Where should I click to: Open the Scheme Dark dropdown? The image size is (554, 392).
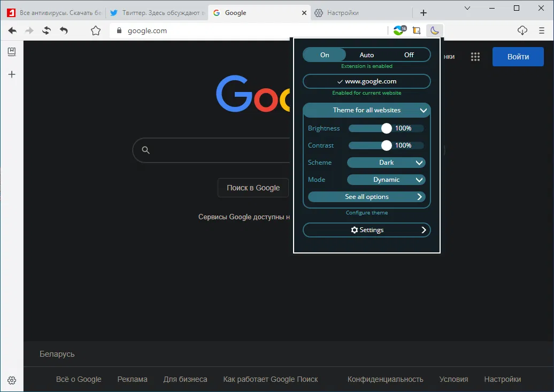pyautogui.click(x=386, y=163)
